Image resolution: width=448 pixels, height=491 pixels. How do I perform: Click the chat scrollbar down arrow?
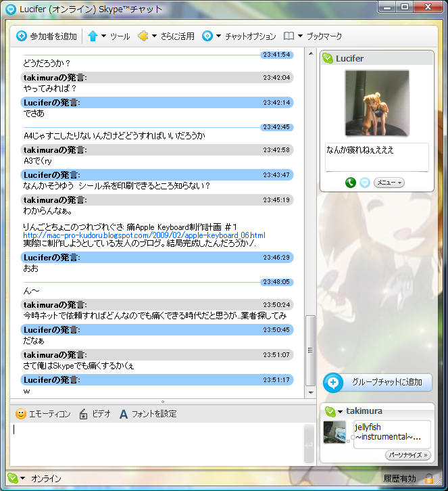(311, 392)
